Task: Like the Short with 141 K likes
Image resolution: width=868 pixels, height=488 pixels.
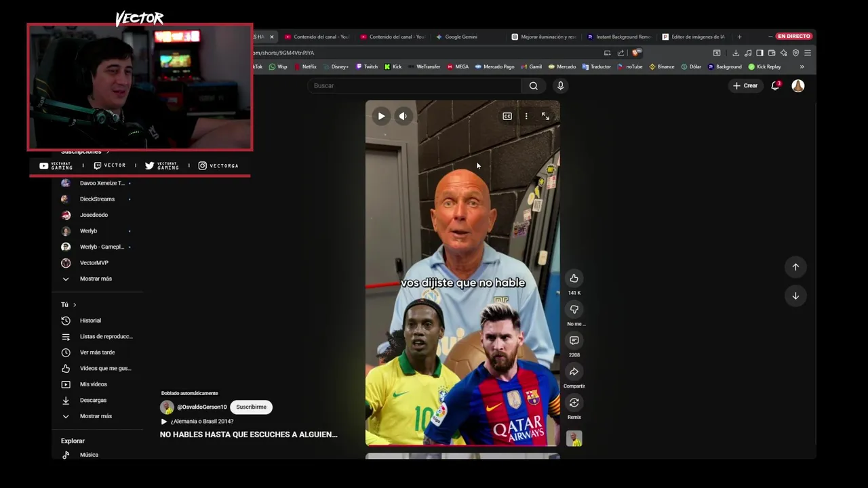Action: coord(574,278)
